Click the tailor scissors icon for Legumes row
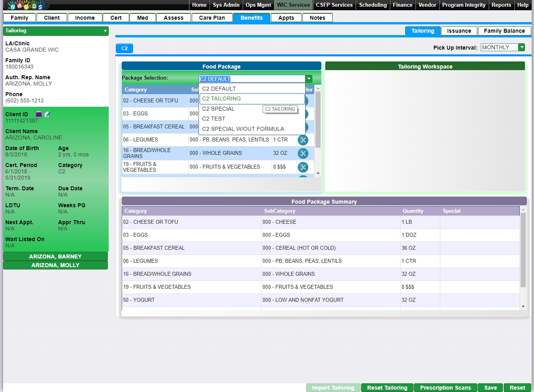The image size is (534, 392). pyautogui.click(x=303, y=140)
